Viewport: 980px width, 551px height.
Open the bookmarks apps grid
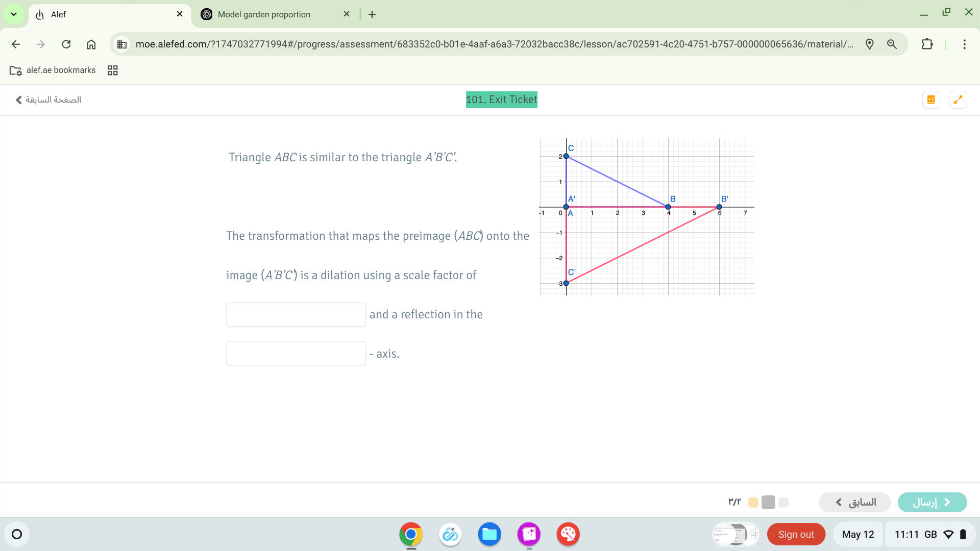(113, 70)
